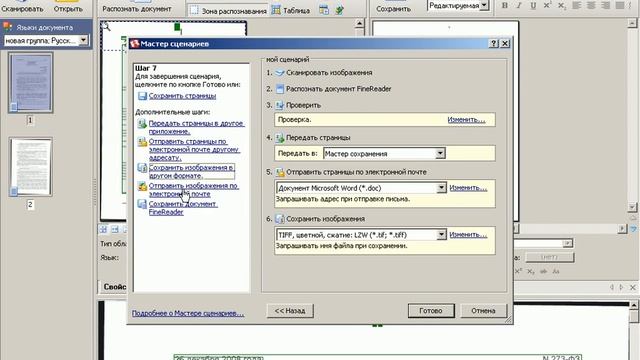The image size is (640, 360).
Task: Click Сохранить изображения в другом формате link
Action: pos(191,171)
